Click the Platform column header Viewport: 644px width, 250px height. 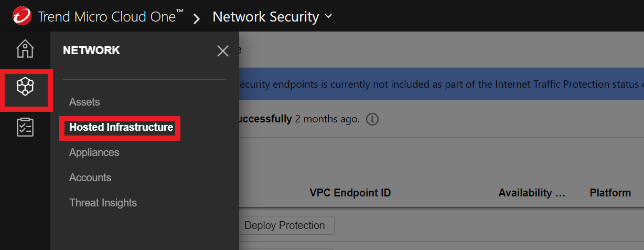[x=610, y=193]
